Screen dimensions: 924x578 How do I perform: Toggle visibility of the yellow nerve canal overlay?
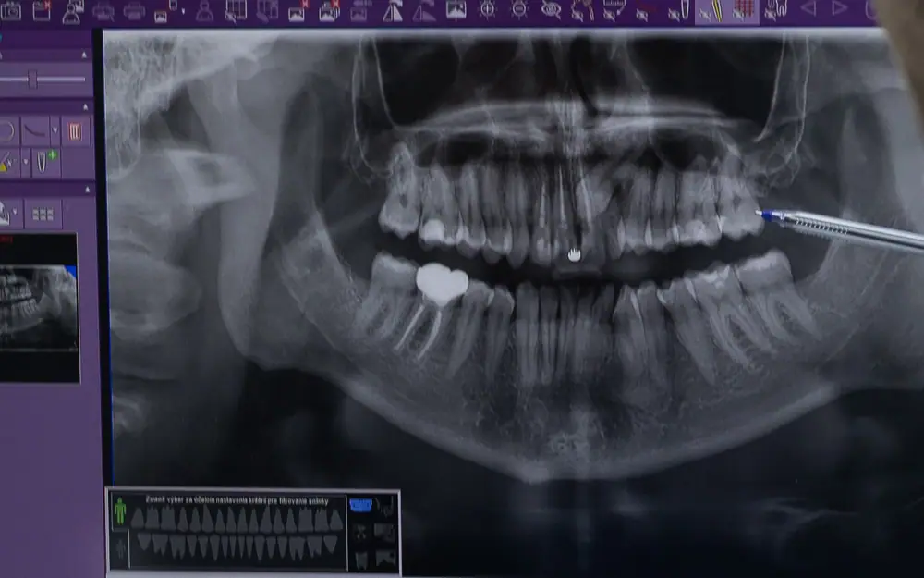point(711,11)
